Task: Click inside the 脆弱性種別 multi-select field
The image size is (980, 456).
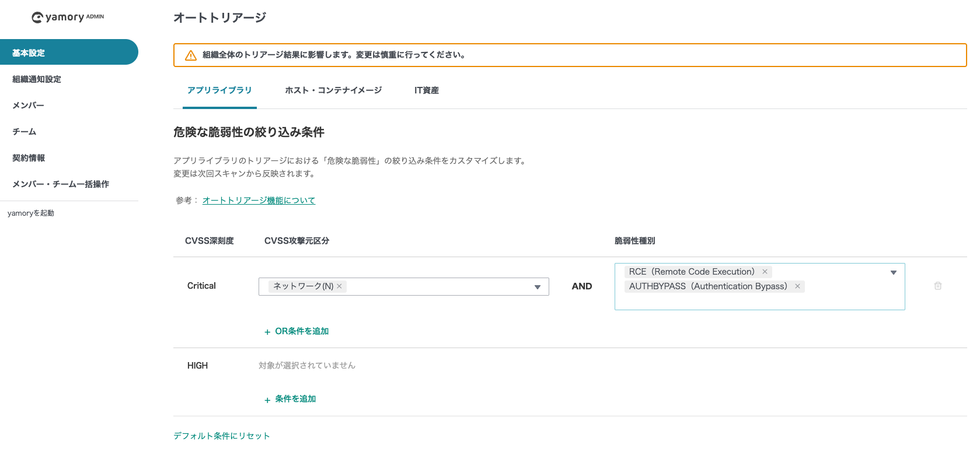Action: click(759, 300)
